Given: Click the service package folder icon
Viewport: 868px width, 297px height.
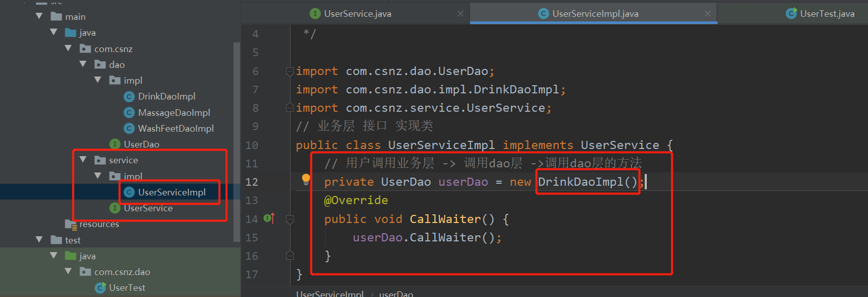Looking at the screenshot, I should (100, 160).
